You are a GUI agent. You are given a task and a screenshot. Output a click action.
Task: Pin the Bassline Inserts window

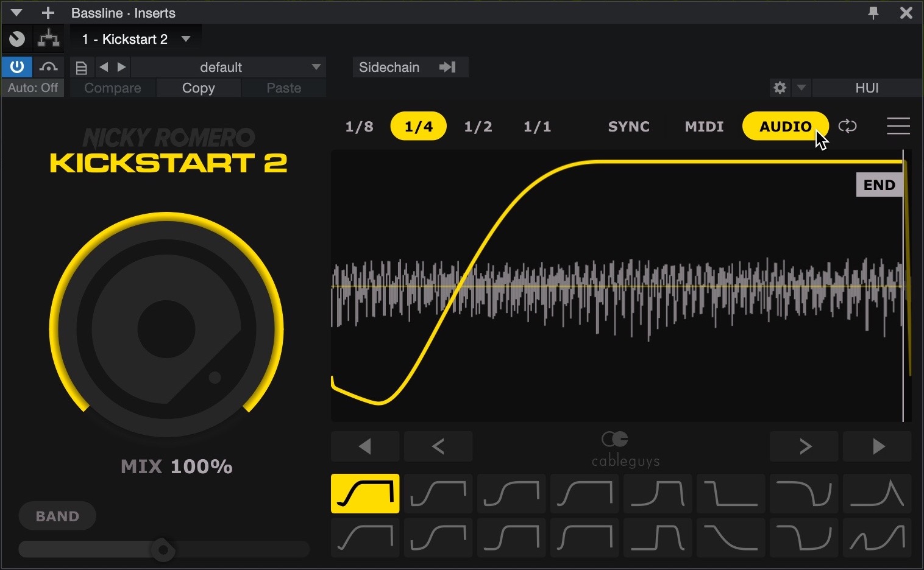click(873, 13)
